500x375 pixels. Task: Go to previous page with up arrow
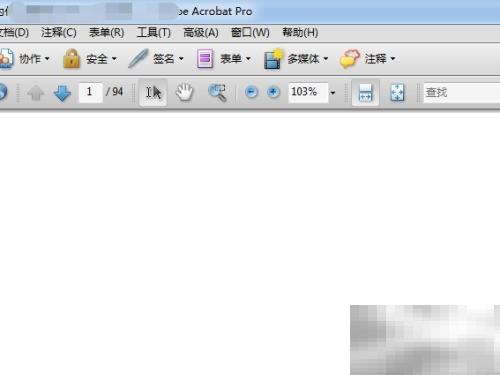36,92
